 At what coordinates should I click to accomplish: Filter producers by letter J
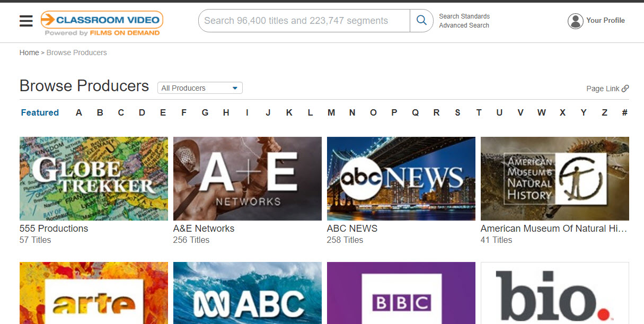click(268, 112)
